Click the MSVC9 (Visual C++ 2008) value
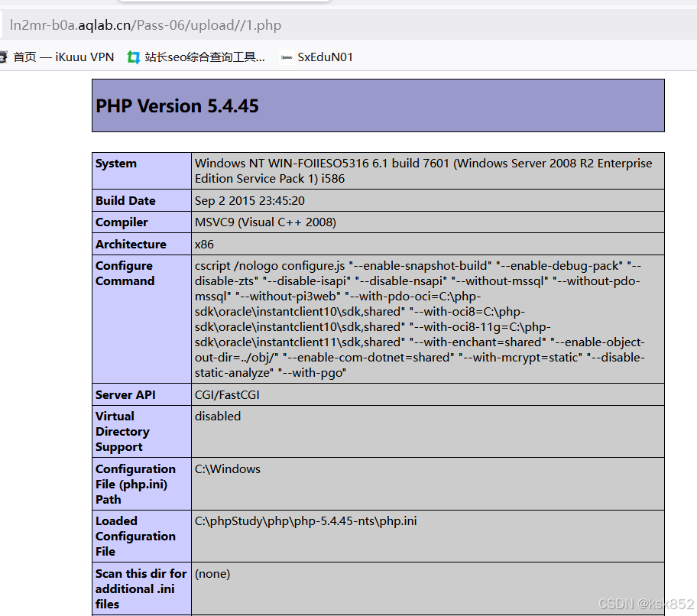The width and height of the screenshot is (697, 616). tap(265, 222)
